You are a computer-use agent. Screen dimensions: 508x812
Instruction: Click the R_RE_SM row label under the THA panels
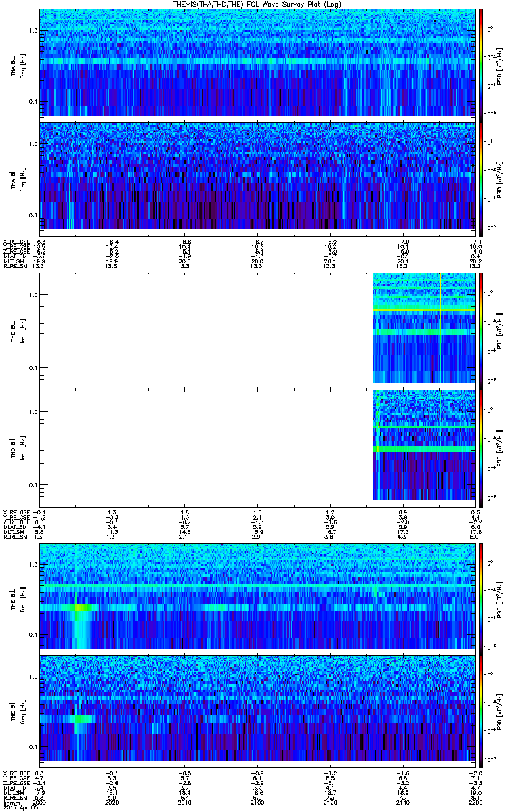pyautogui.click(x=14, y=267)
